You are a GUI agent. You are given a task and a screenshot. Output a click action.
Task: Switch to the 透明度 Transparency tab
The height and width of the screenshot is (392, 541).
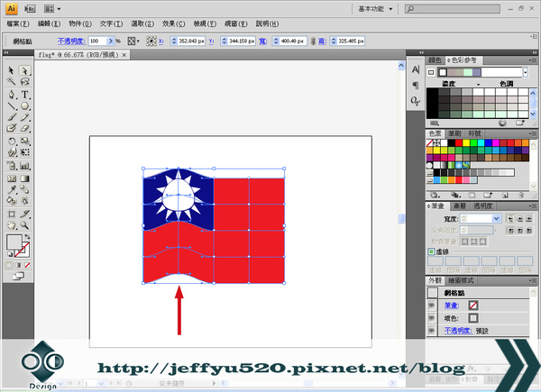click(482, 206)
